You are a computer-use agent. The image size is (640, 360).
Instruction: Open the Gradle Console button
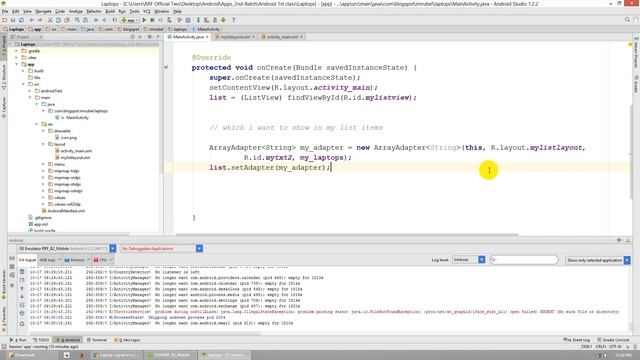(x=613, y=340)
